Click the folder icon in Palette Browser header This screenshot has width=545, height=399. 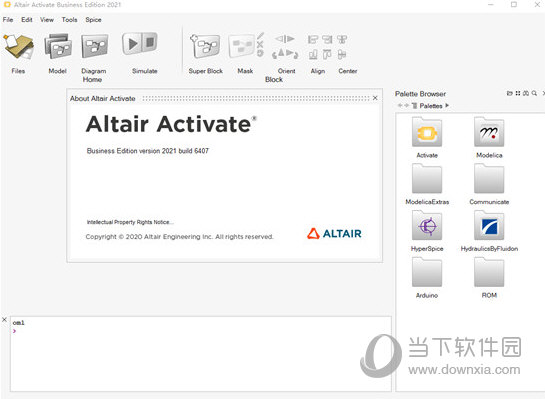(510, 93)
